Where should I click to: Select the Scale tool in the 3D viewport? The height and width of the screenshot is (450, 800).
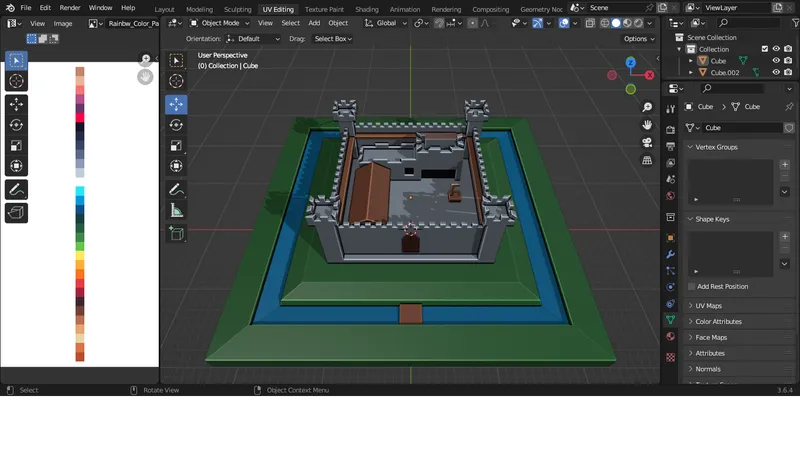pos(176,146)
